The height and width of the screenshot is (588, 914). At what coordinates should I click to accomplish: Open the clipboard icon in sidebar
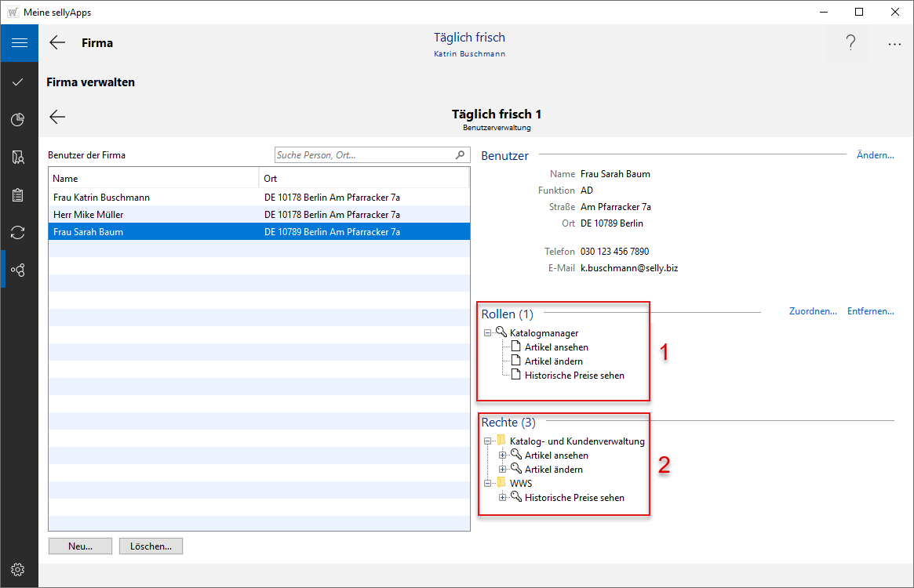pos(19,195)
